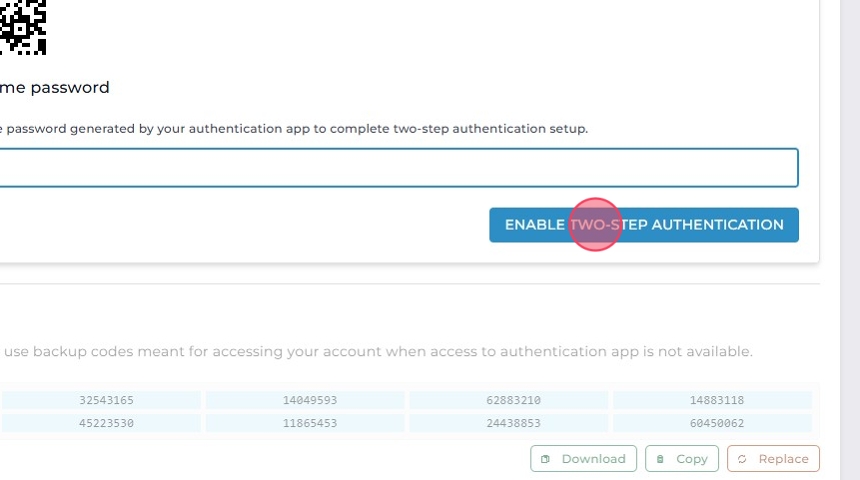Click the Copy clipboard icon

[660, 459]
